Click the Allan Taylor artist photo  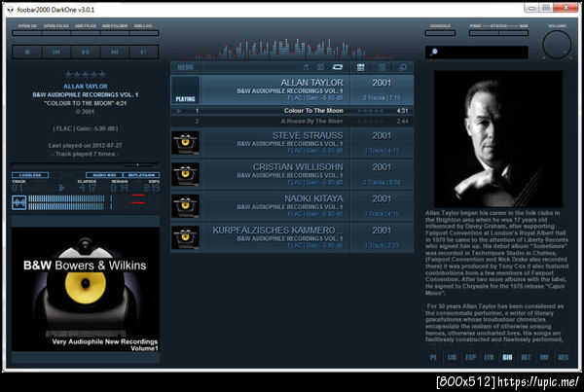point(498,139)
